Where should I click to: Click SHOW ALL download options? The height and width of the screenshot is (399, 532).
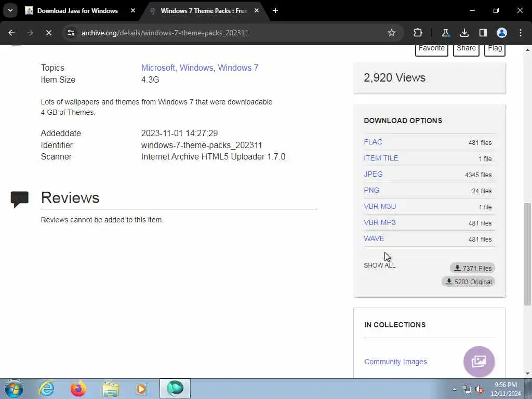point(379,265)
